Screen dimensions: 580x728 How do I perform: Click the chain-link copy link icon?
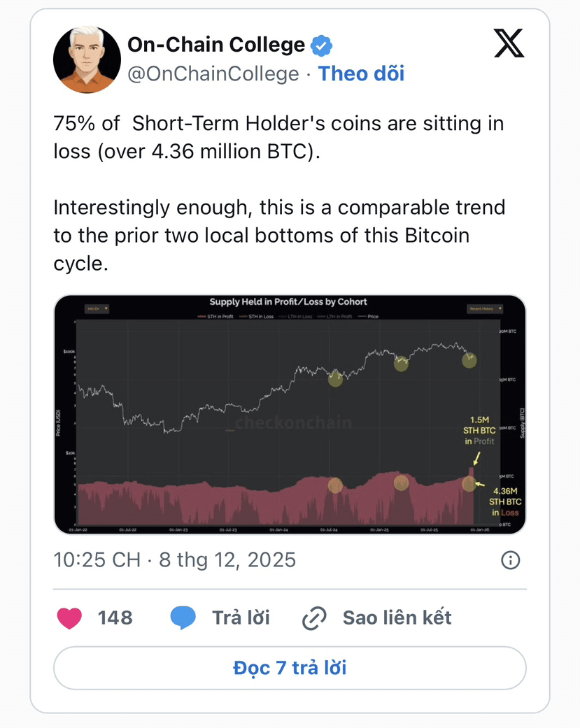(314, 618)
